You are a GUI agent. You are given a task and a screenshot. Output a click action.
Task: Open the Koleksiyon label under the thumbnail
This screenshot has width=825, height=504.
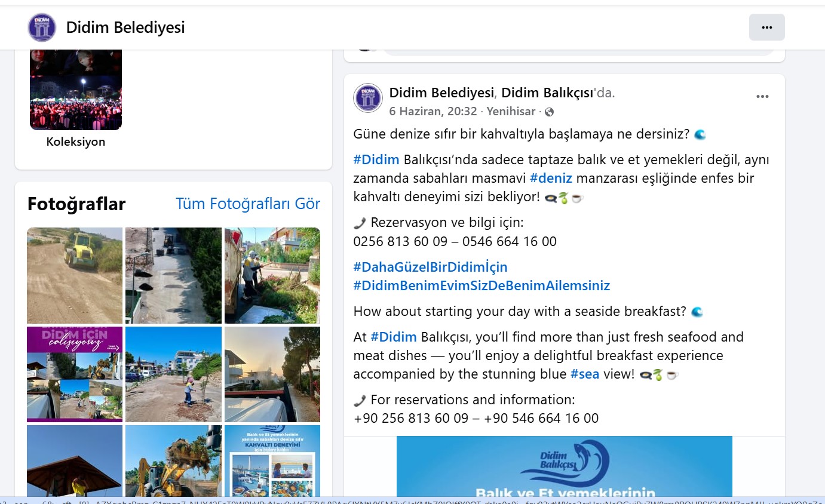point(76,142)
